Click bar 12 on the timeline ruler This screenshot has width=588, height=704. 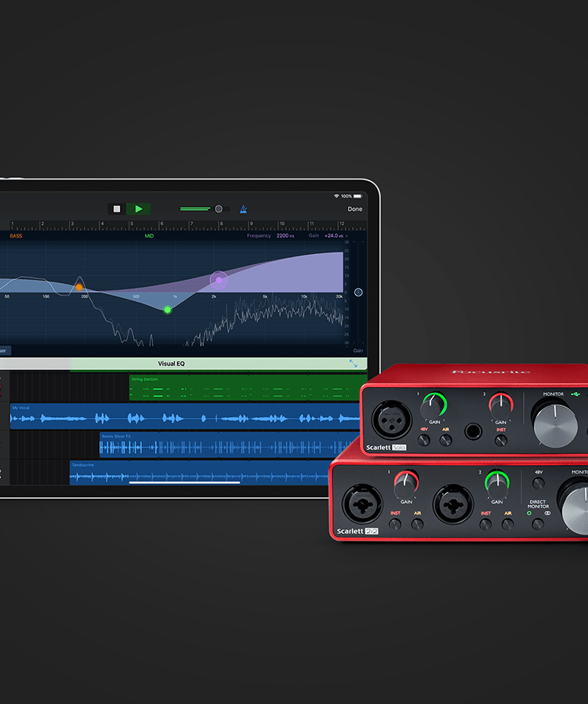pos(342,223)
